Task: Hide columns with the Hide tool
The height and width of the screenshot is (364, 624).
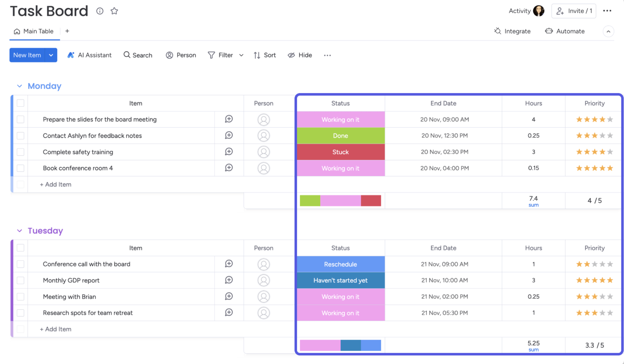Action: click(300, 55)
